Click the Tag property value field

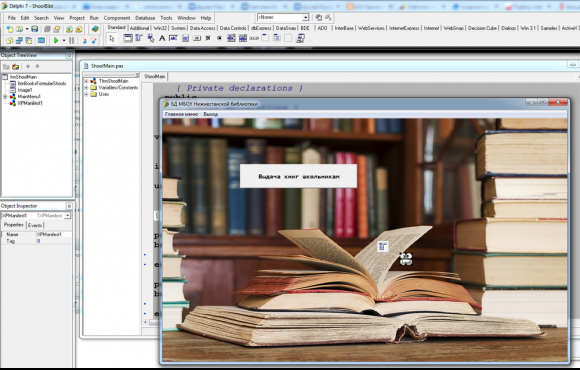click(x=54, y=241)
